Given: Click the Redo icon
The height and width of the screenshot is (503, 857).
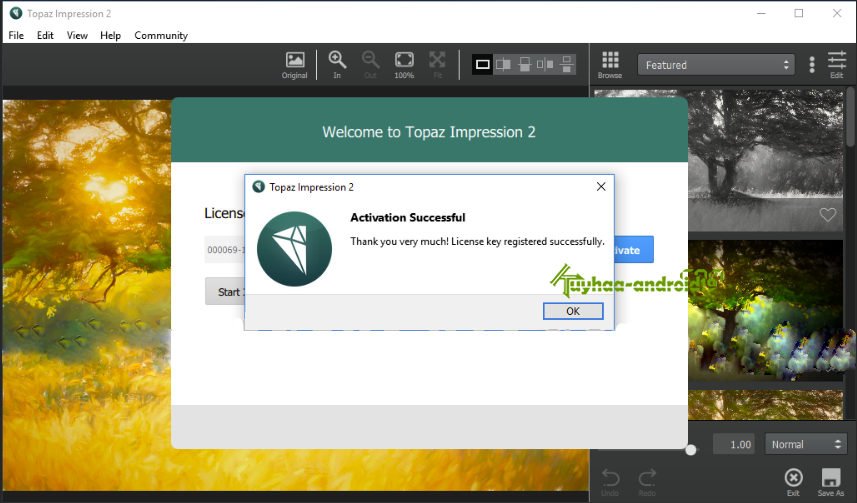Looking at the screenshot, I should (647, 482).
